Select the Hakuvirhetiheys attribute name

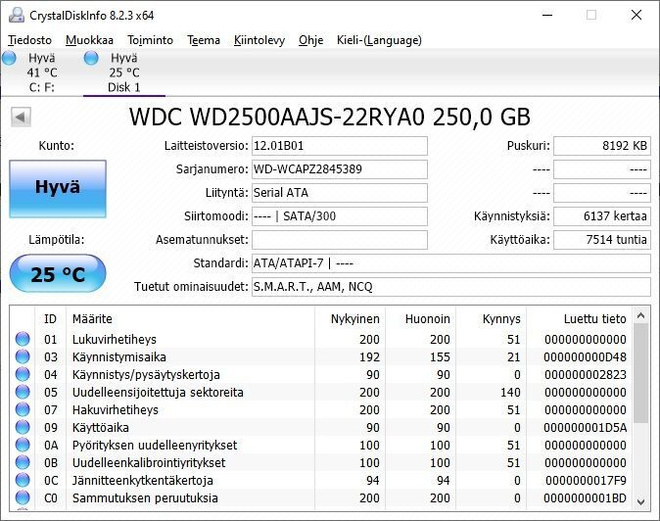click(115, 410)
